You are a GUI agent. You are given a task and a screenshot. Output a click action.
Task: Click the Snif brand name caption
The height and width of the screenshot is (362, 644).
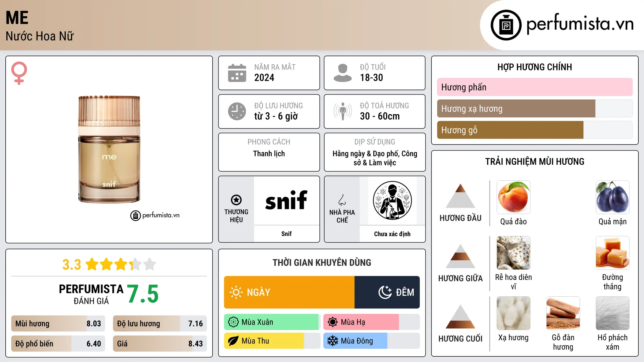point(286,234)
